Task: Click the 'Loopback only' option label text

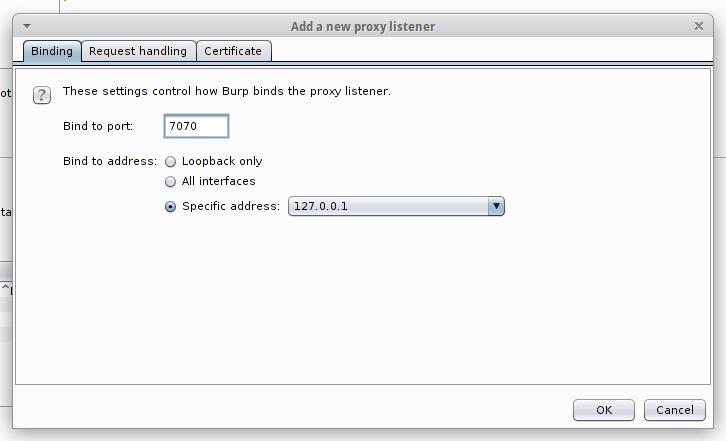Action: point(222,161)
